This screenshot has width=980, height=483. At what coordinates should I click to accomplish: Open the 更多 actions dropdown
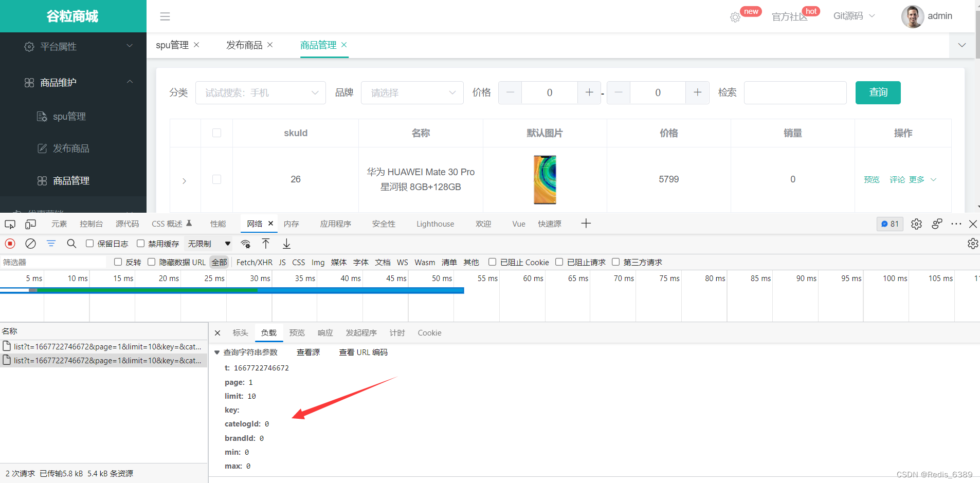922,179
